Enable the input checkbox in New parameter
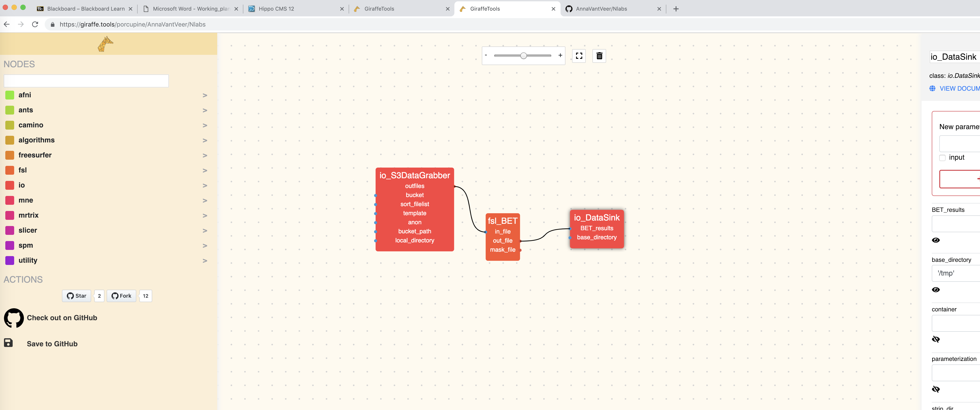 pos(942,157)
